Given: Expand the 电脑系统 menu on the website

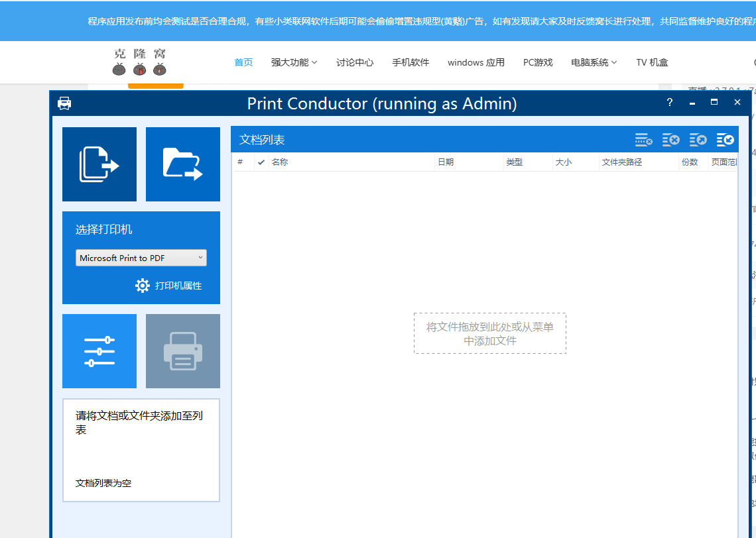Looking at the screenshot, I should point(594,63).
